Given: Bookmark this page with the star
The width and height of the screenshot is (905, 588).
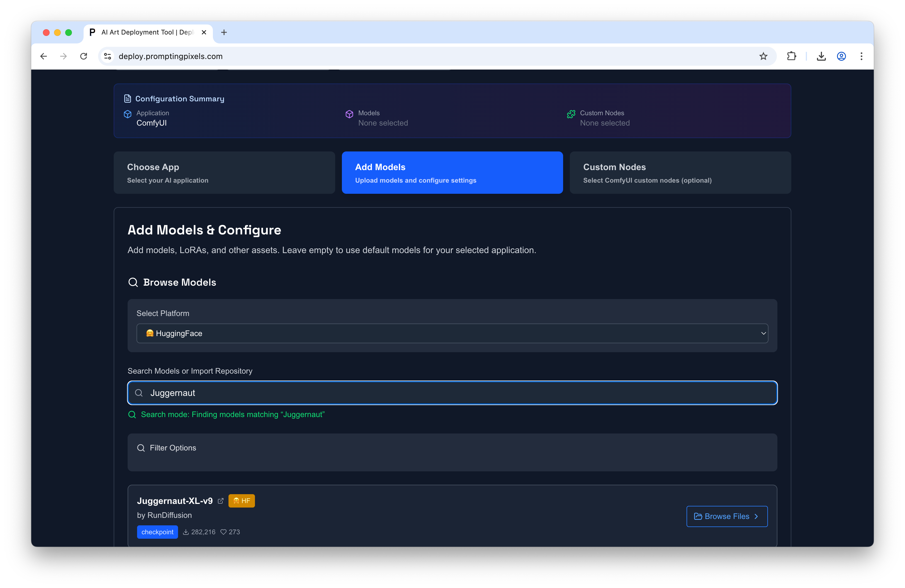Looking at the screenshot, I should pyautogui.click(x=763, y=56).
